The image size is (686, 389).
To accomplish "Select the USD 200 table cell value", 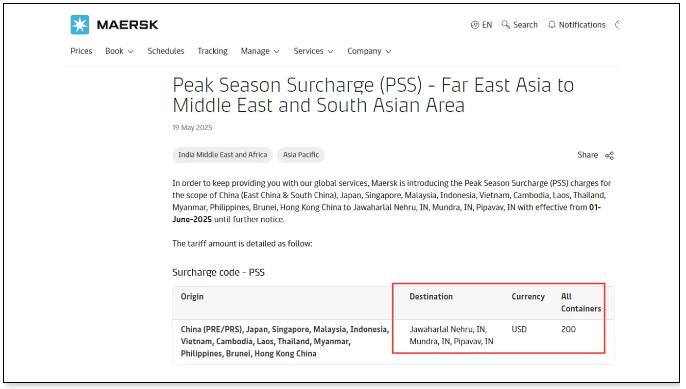I will [x=568, y=329].
